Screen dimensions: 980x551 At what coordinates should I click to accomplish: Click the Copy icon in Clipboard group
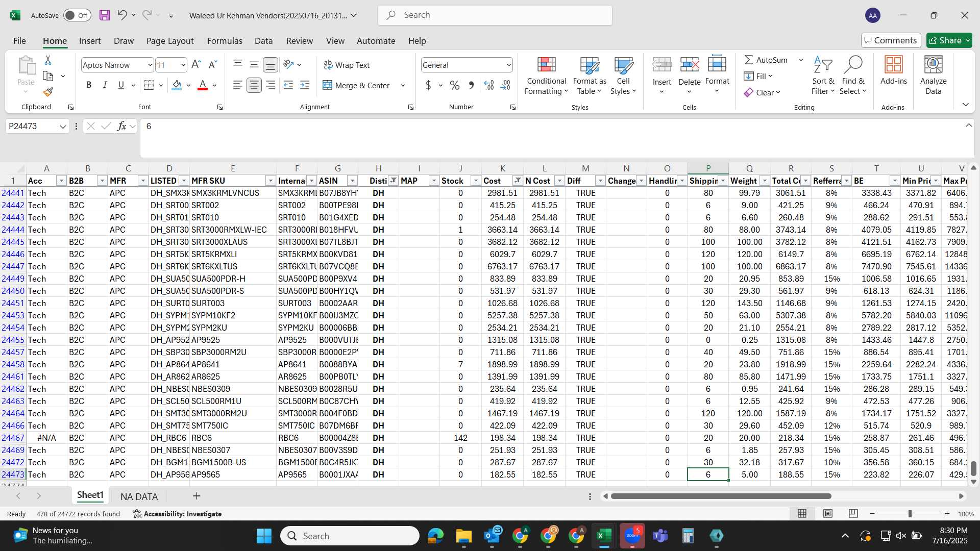(x=48, y=76)
